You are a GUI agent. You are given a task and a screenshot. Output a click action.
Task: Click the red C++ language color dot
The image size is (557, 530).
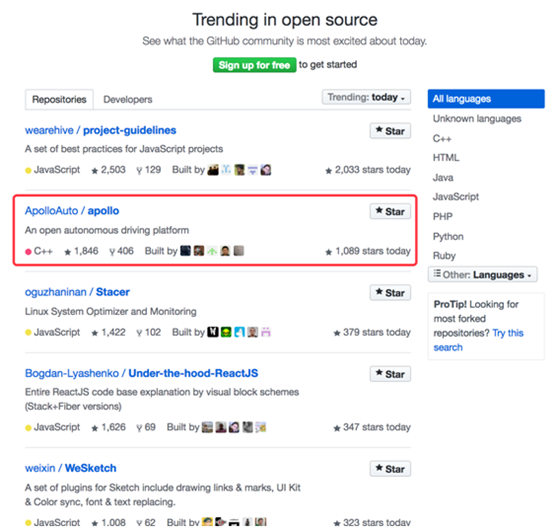[28, 252]
